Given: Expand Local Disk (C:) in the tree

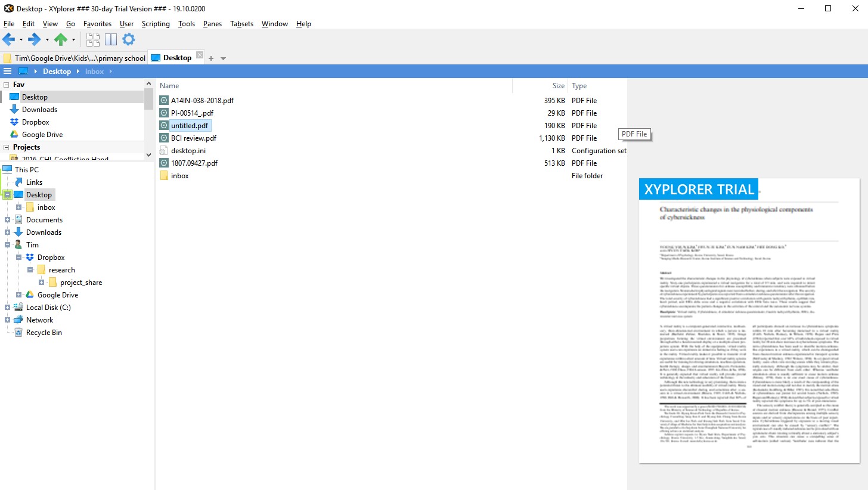Looking at the screenshot, I should (8, 307).
